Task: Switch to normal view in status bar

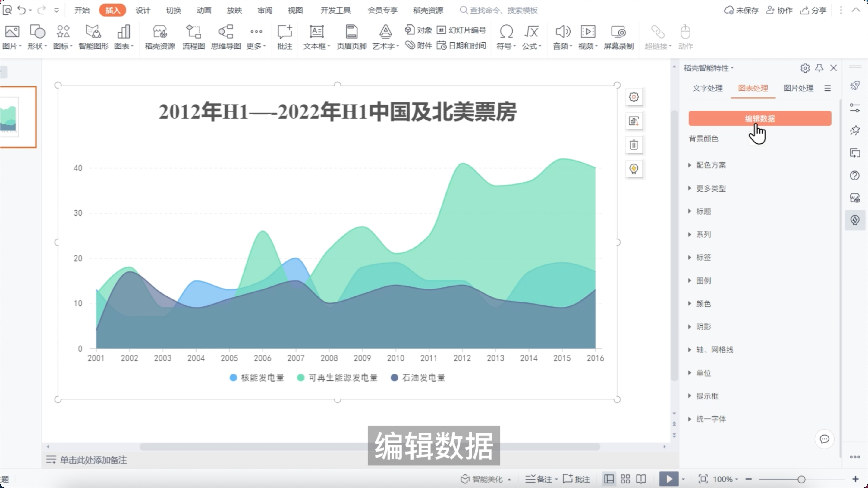Action: click(x=609, y=479)
